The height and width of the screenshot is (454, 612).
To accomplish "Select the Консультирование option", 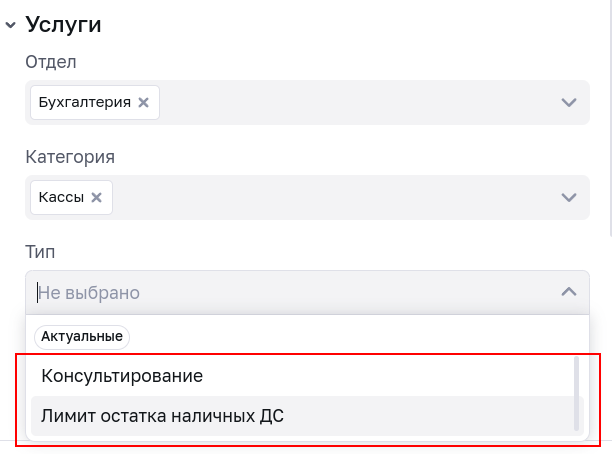I will (x=122, y=376).
